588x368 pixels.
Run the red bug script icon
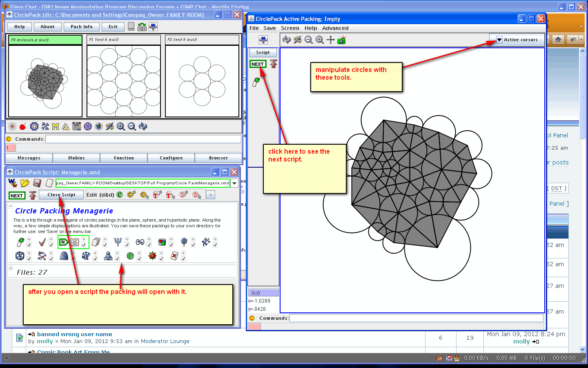click(x=152, y=256)
